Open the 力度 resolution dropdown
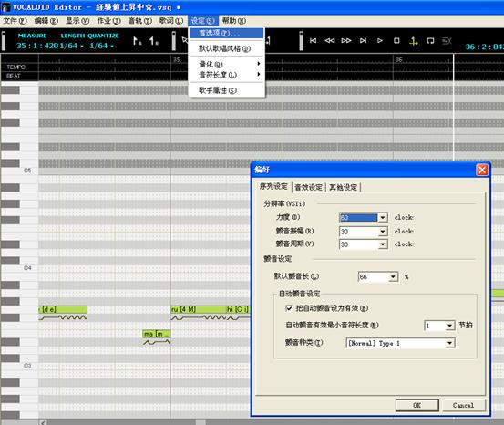 click(383, 218)
